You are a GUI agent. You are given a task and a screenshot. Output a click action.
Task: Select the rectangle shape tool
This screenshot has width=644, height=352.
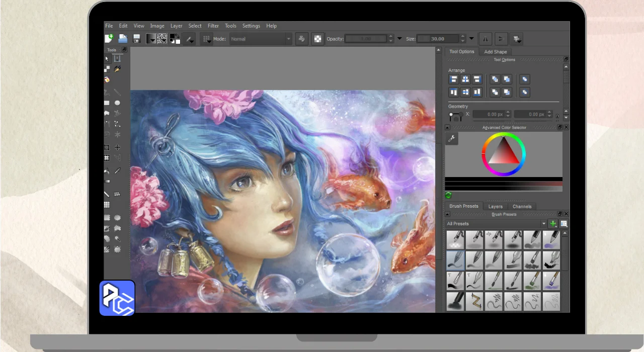(107, 103)
